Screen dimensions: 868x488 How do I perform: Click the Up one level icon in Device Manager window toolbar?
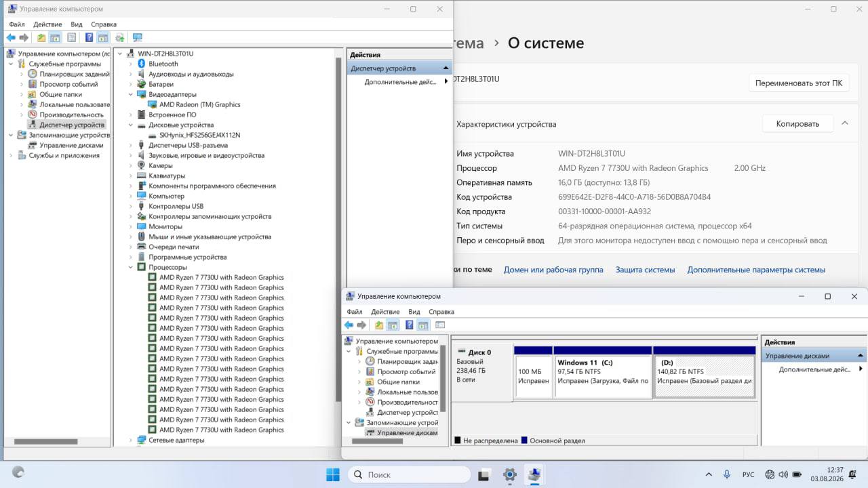(41, 38)
